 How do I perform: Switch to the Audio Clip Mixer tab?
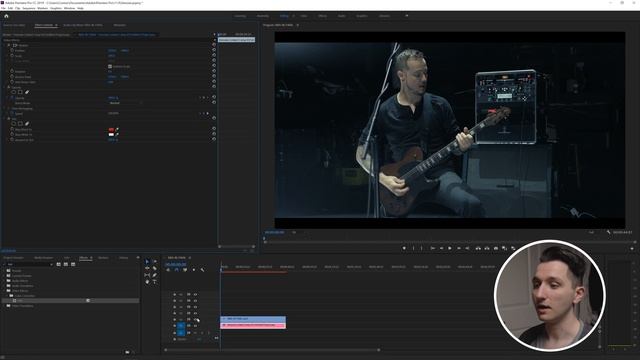[83, 25]
